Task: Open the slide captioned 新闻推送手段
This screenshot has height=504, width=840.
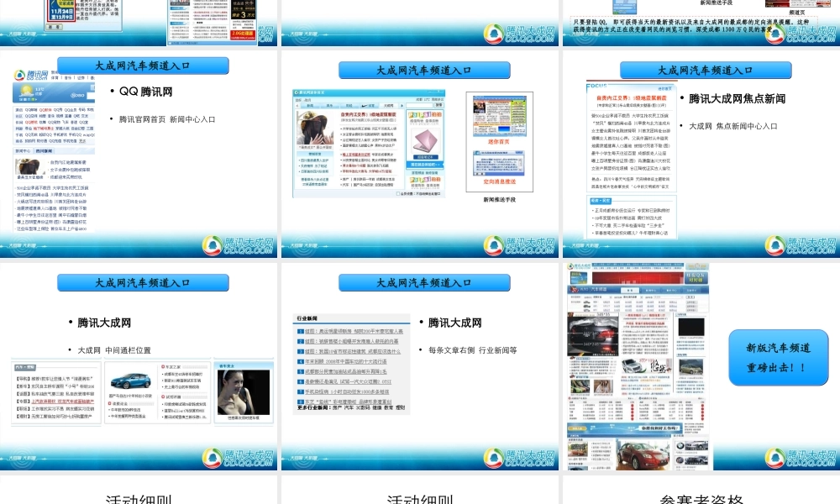Action: (419, 154)
